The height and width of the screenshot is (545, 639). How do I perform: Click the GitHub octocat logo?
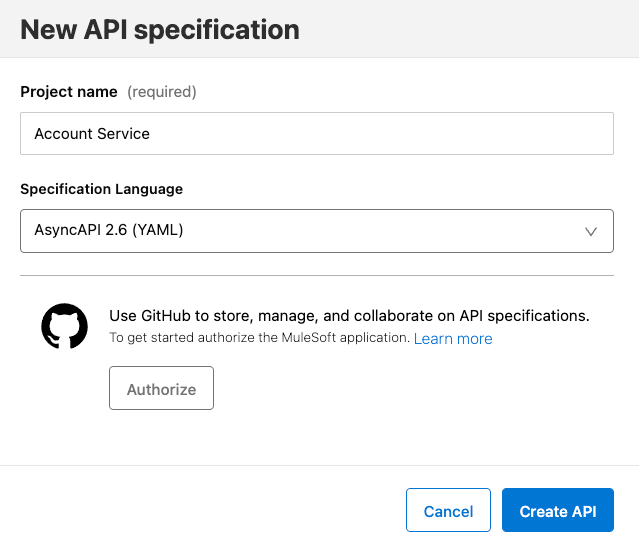[x=64, y=326]
